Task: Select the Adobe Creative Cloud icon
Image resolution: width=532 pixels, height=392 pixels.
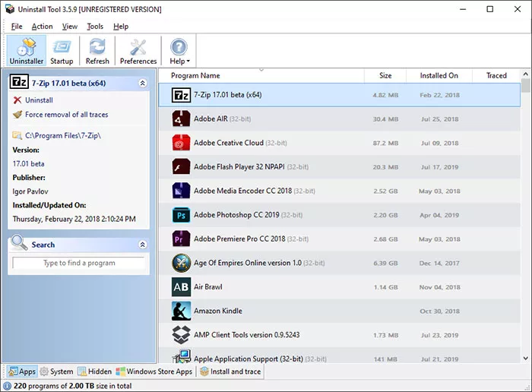Action: pyautogui.click(x=181, y=143)
